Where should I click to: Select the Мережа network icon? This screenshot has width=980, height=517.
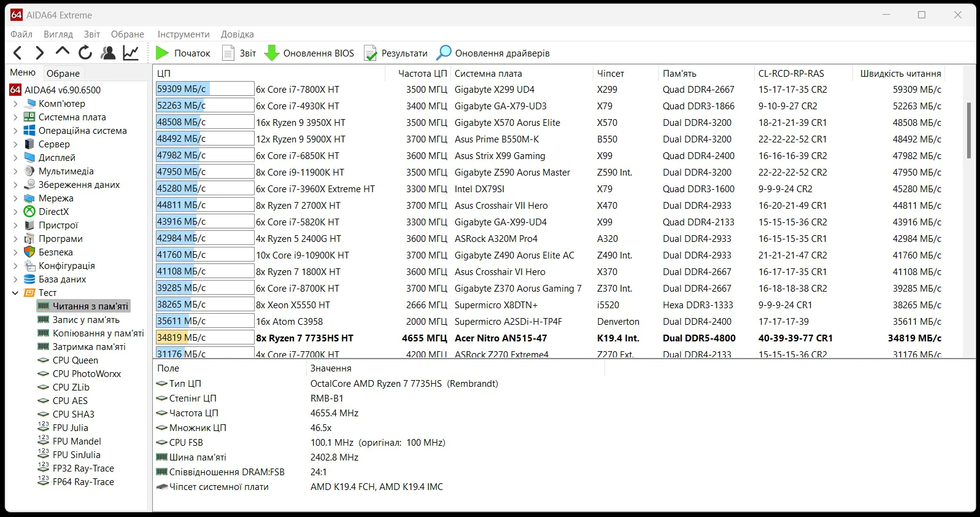[x=29, y=198]
